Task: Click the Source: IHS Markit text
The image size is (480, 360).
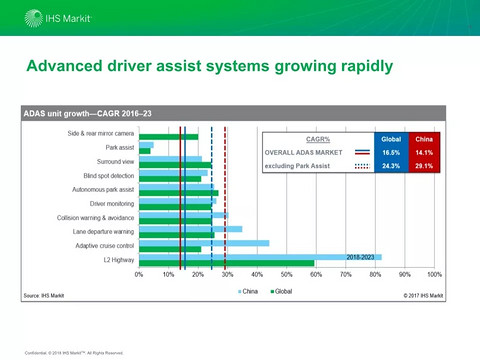Action: (x=44, y=295)
